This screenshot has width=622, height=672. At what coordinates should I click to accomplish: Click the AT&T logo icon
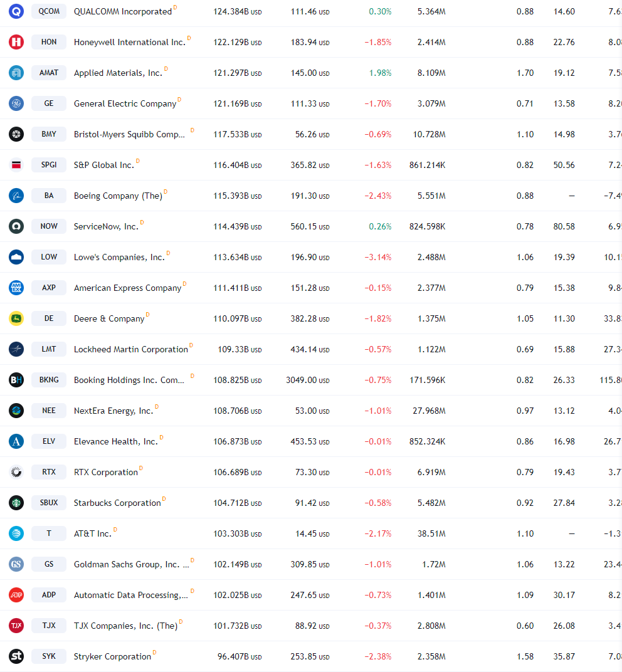click(16, 533)
